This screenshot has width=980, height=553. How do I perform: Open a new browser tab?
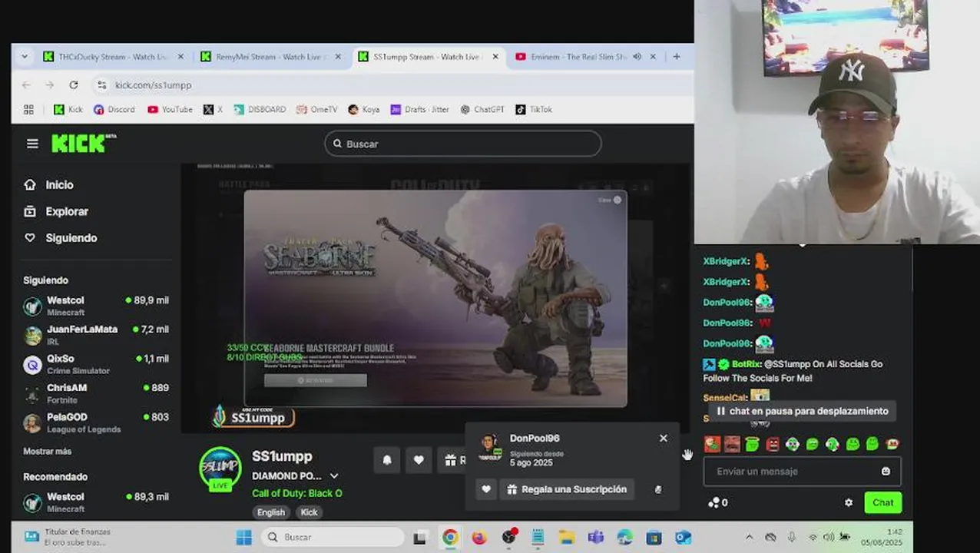(677, 57)
